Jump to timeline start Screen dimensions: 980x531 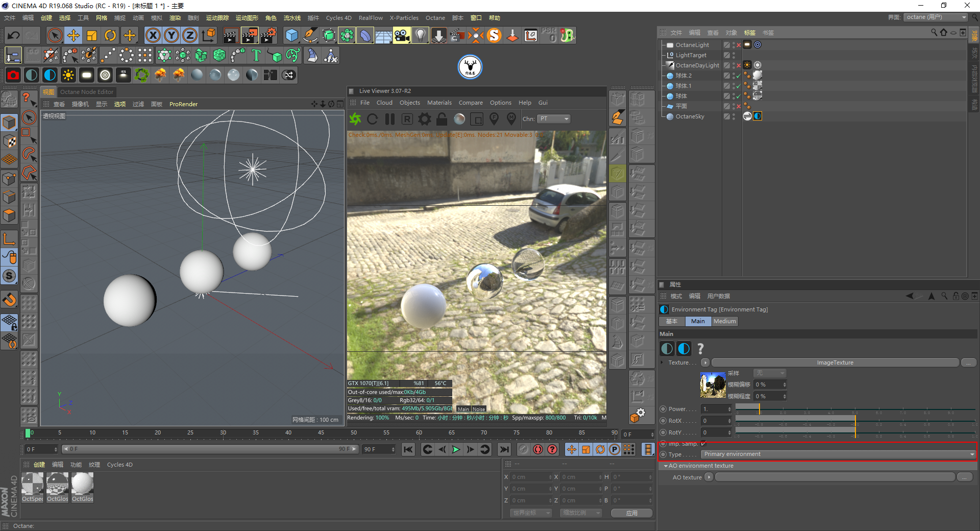[x=408, y=449]
